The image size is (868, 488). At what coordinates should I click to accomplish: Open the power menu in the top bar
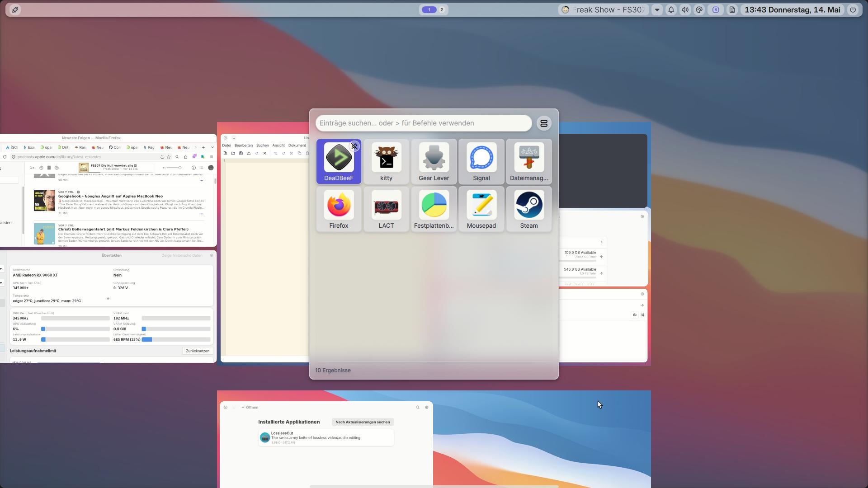click(x=853, y=9)
